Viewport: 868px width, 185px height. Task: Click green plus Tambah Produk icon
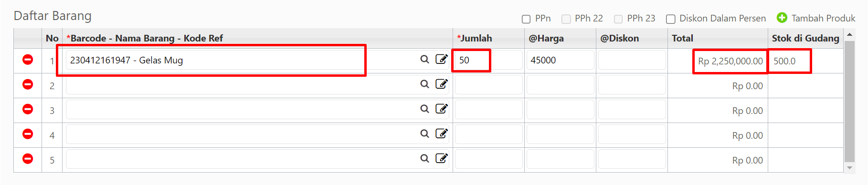(782, 18)
